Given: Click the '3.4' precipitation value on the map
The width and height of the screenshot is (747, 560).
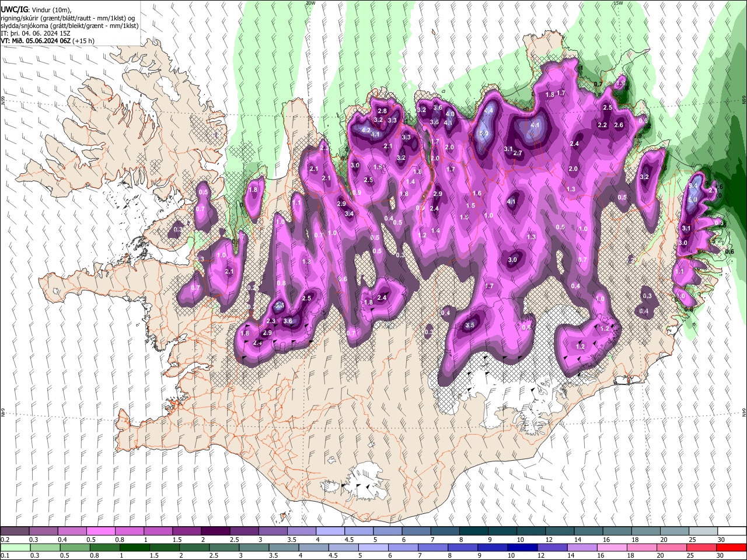Looking at the screenshot, I should (x=349, y=214).
